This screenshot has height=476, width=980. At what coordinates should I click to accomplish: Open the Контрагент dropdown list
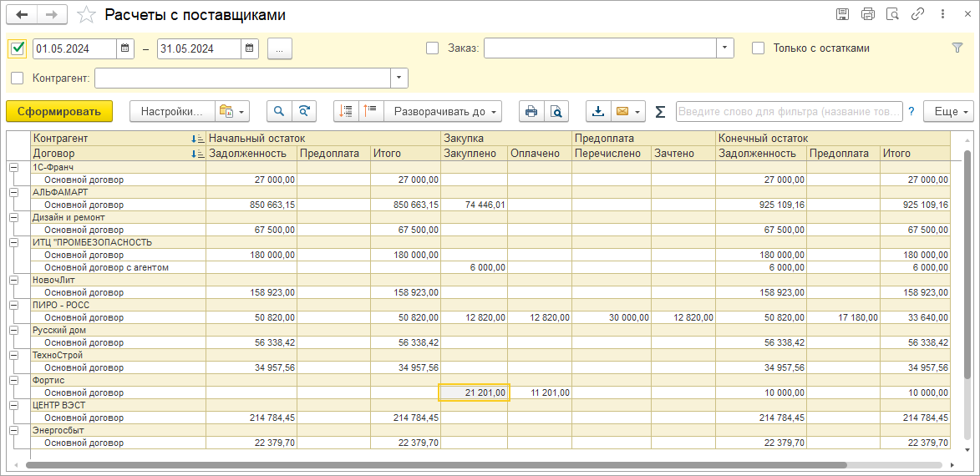[x=399, y=78]
